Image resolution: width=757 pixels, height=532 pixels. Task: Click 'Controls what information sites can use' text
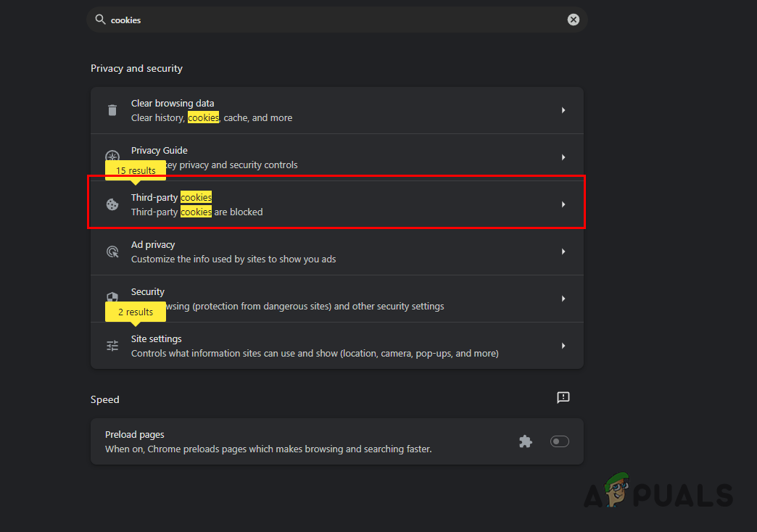click(315, 354)
